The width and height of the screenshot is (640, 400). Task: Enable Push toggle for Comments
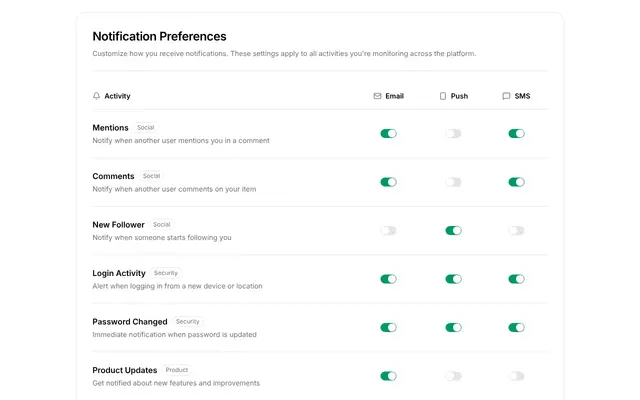point(453,182)
